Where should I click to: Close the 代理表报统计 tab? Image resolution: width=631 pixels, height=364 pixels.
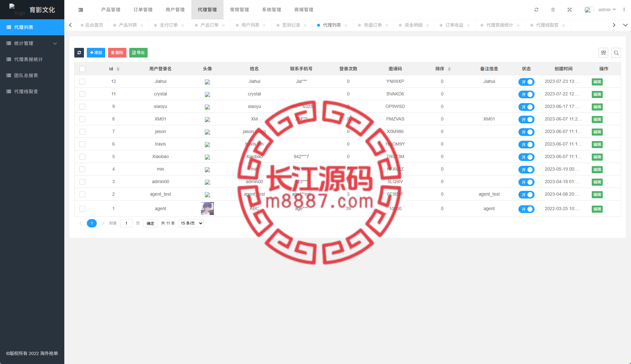518,25
